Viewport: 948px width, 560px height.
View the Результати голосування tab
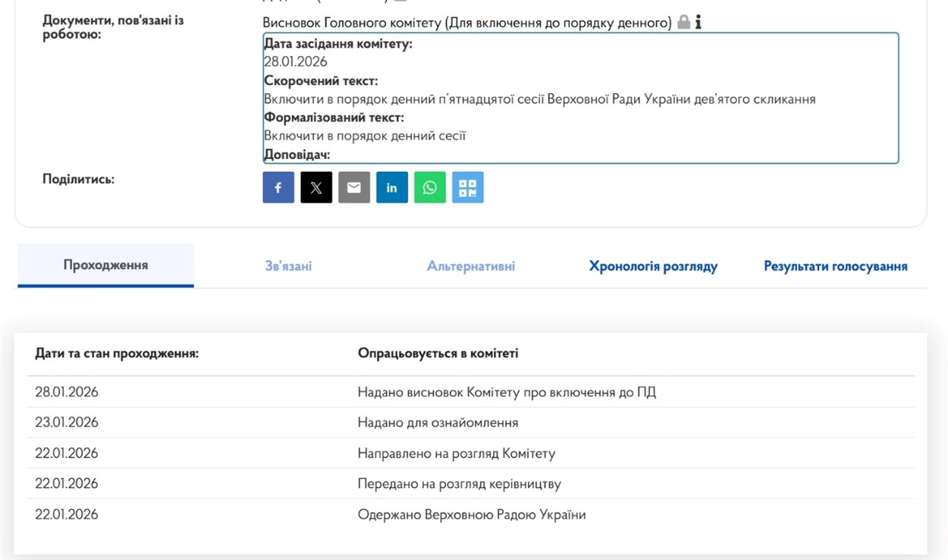pyautogui.click(x=835, y=266)
